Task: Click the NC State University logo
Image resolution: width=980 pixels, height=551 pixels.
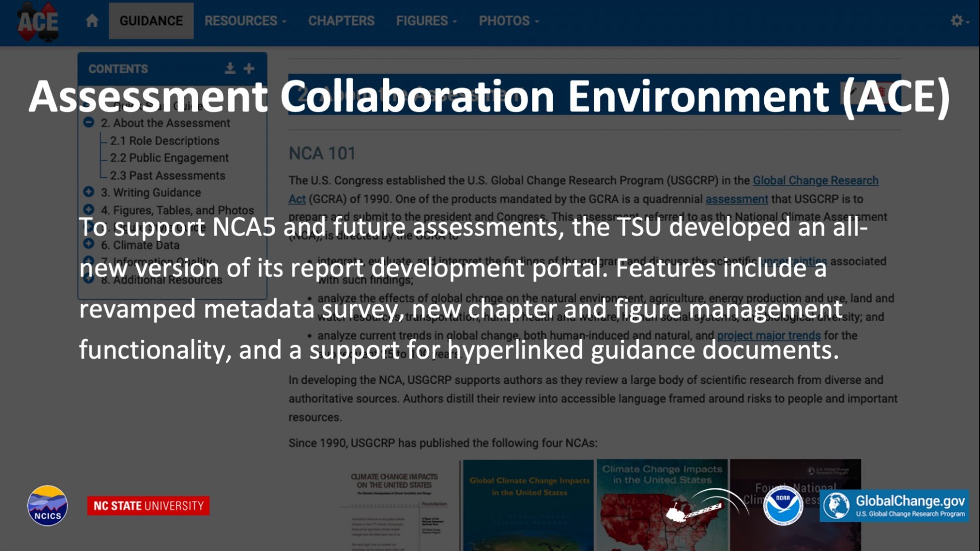Action: point(148,506)
